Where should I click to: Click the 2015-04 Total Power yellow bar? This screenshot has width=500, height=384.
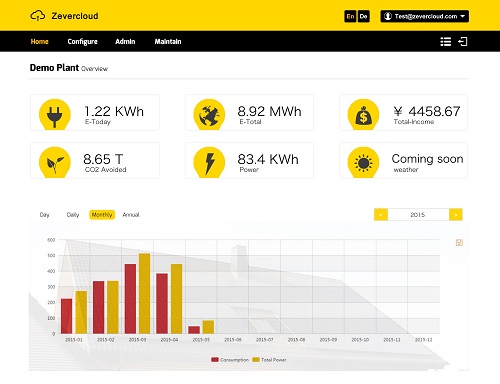click(176, 299)
